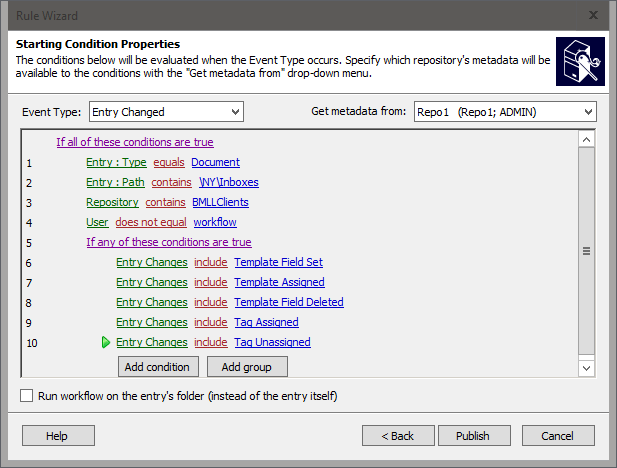Screen dimensions: 617x468
Task: Enable Run workflow on the entry's folder
Action: coord(27,396)
